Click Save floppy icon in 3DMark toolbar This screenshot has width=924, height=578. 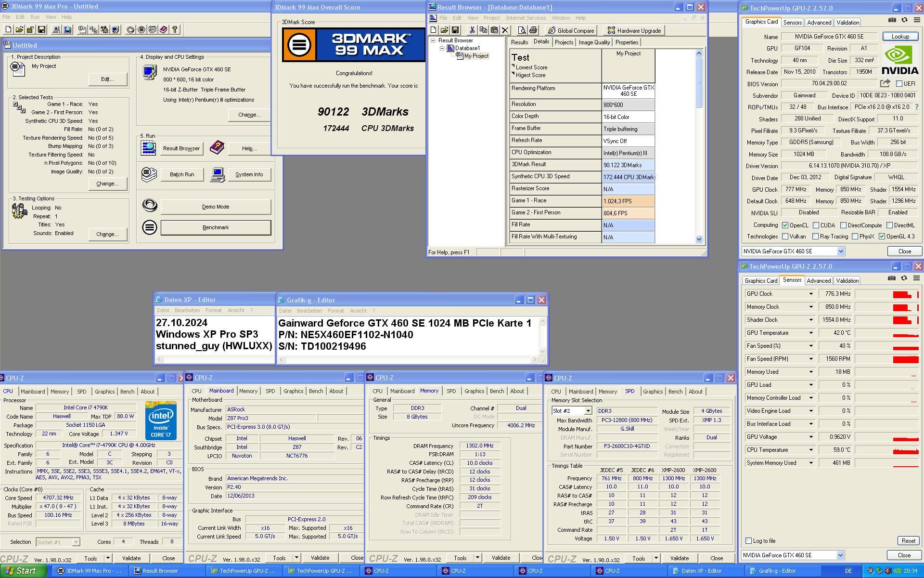tap(41, 29)
